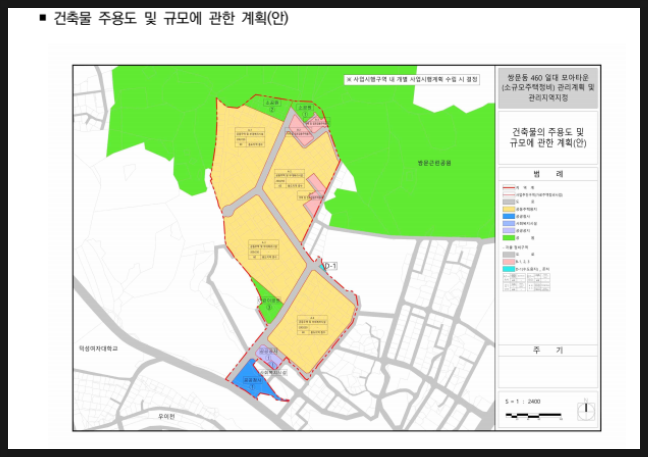This screenshot has width=648, height=457.
Task: Click the north arrow compass symbol
Action: tap(586, 410)
